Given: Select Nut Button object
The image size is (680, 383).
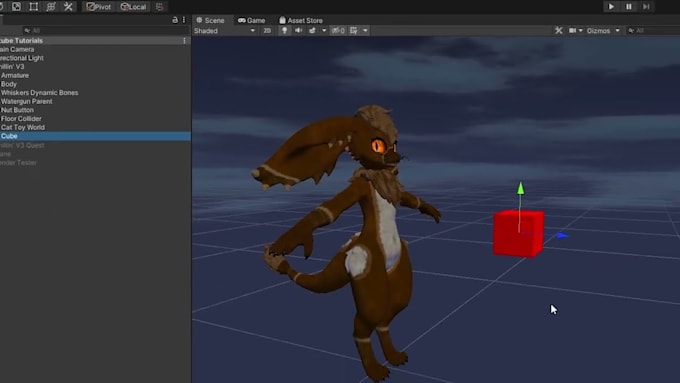Looking at the screenshot, I should (x=17, y=110).
